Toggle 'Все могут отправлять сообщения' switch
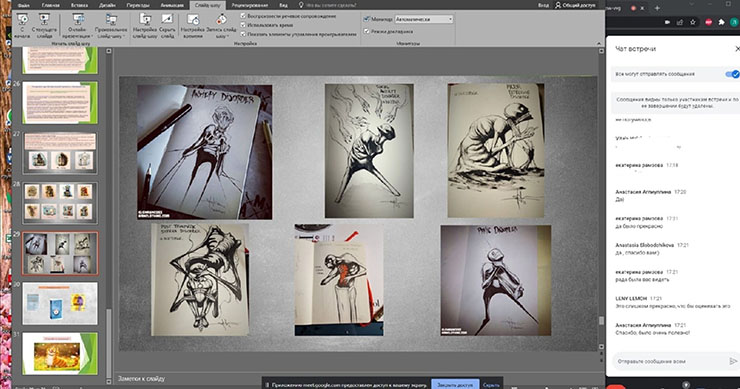This screenshot has height=389, width=740. [732, 74]
